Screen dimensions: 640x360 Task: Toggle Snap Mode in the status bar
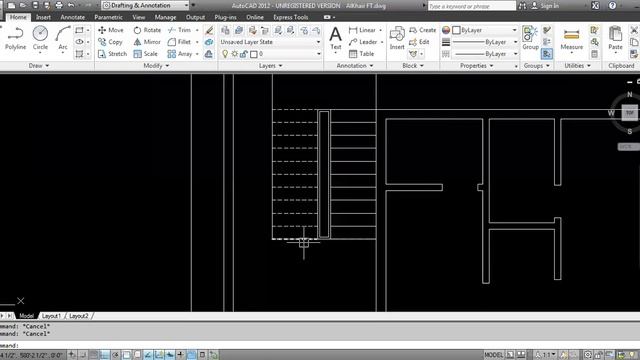83,355
